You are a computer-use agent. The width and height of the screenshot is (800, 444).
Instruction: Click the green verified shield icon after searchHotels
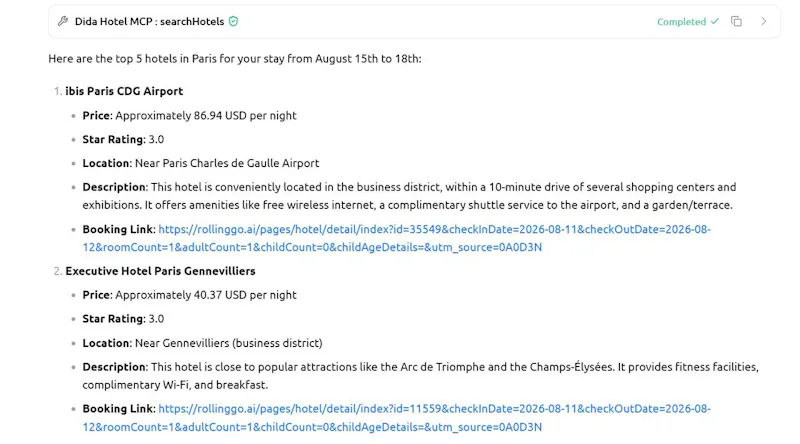tap(234, 21)
